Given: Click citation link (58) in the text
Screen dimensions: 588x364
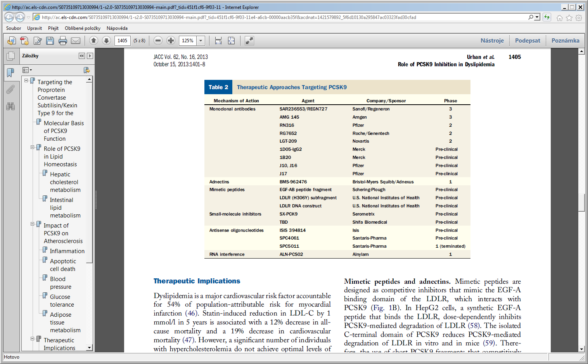Looking at the screenshot, I should [x=474, y=326].
